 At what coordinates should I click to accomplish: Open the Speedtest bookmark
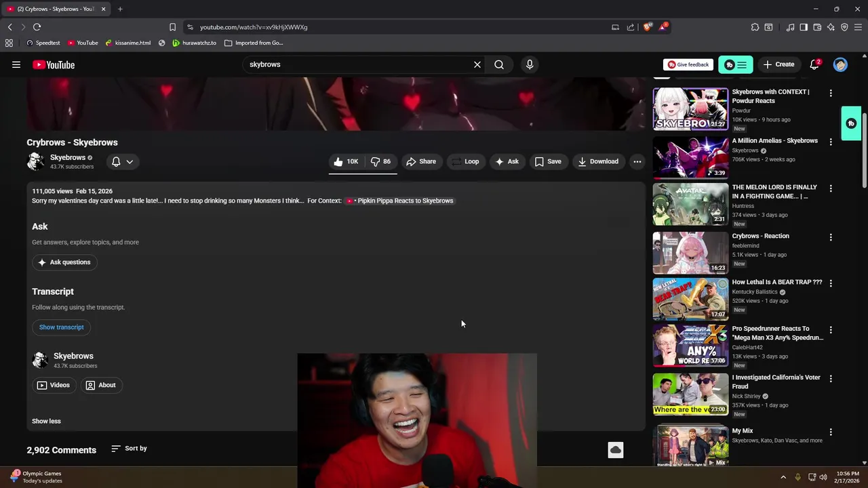43,43
